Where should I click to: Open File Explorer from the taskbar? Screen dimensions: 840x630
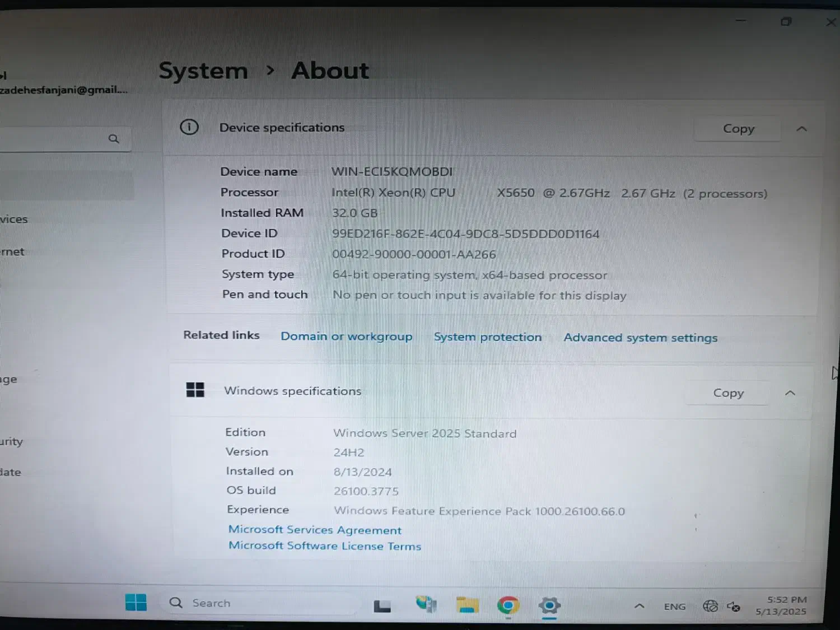pyautogui.click(x=467, y=605)
